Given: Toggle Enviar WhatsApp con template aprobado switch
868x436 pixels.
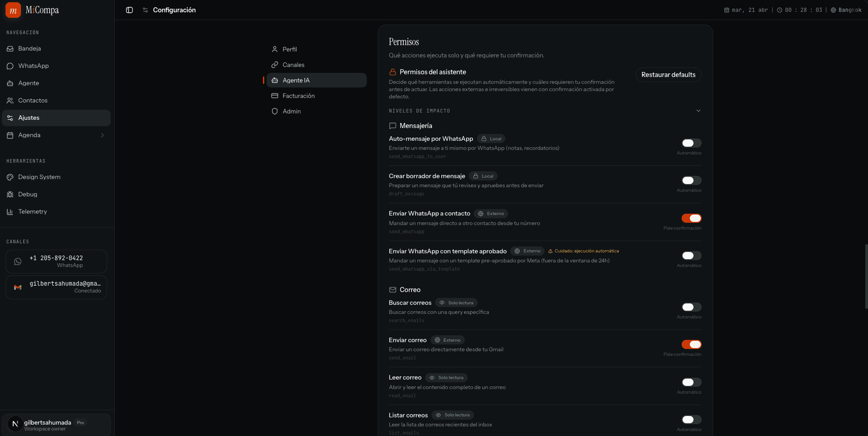Looking at the screenshot, I should point(691,256).
